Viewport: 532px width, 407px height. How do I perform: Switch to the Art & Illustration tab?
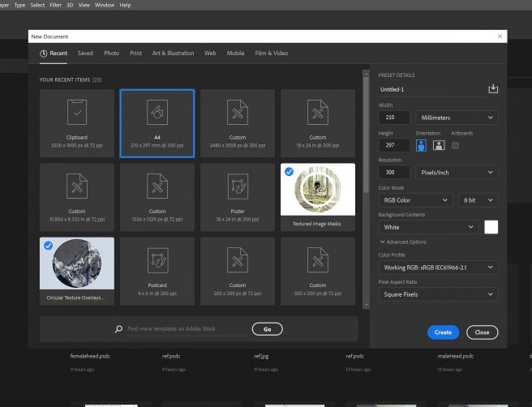[173, 54]
